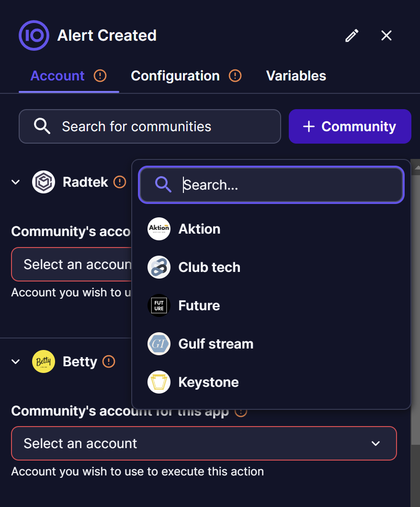
Task: Click the pencil edit icon in the header
Action: (x=352, y=35)
